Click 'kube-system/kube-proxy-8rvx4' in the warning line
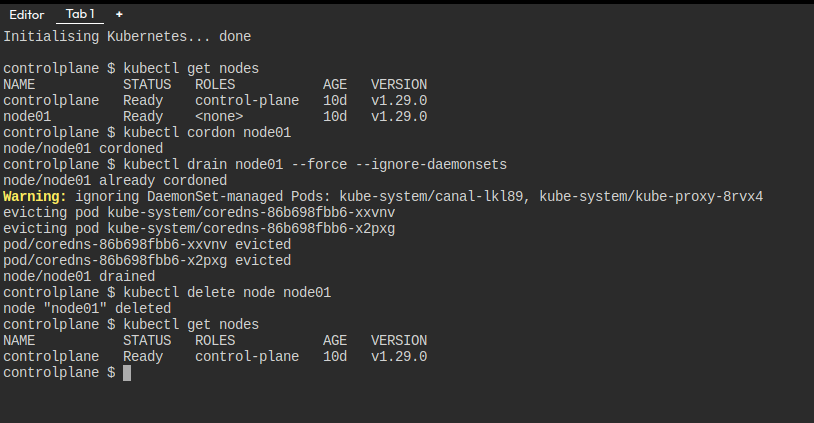Viewport: 814px width, 423px height. (x=651, y=197)
